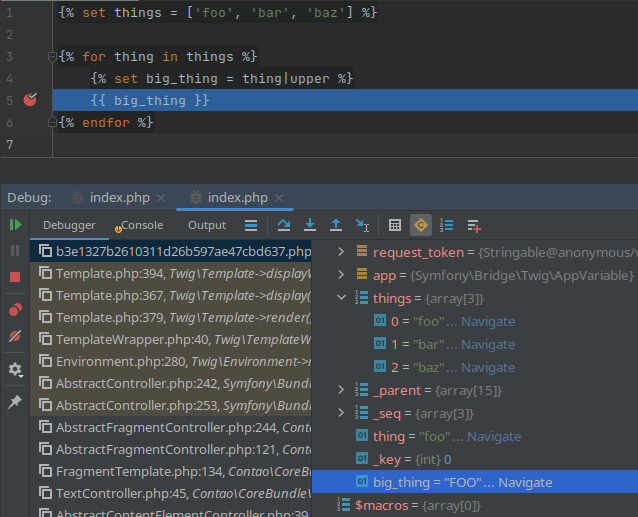The width and height of the screenshot is (638, 517).
Task: Switch to the first index.php debug tab
Action: coord(120,198)
